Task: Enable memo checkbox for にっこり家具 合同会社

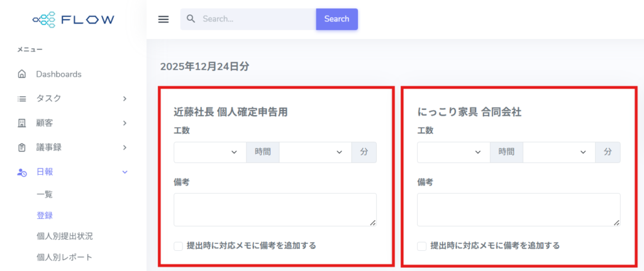Action: pos(422,246)
